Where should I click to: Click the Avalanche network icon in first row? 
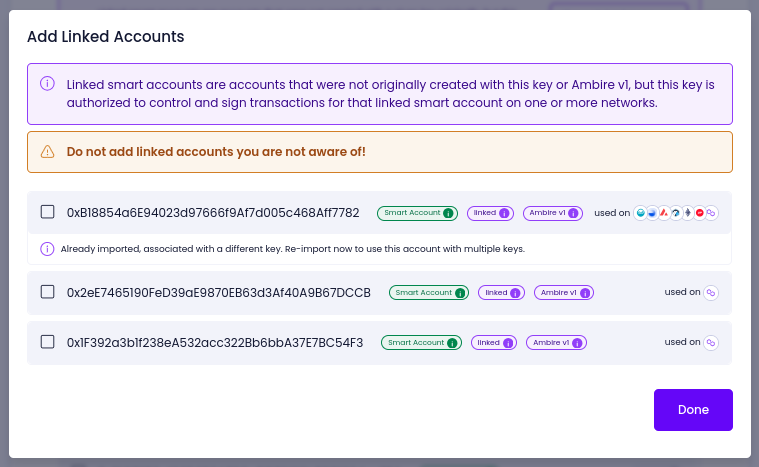664,213
